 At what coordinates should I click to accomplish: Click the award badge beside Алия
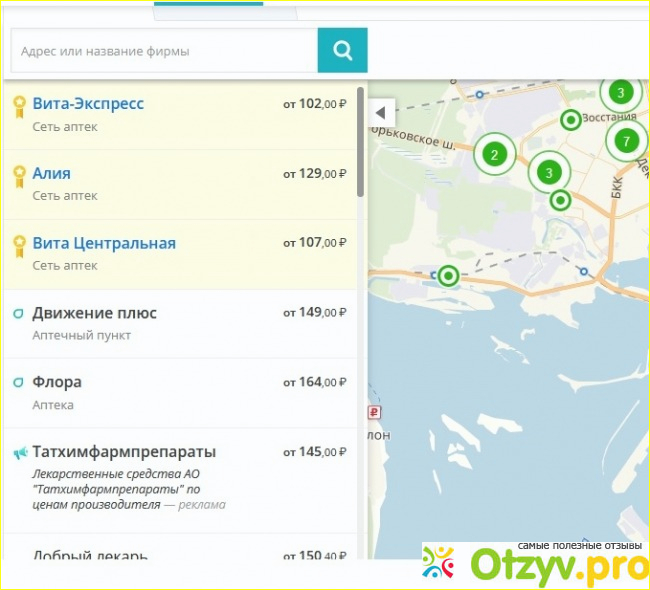[18, 174]
